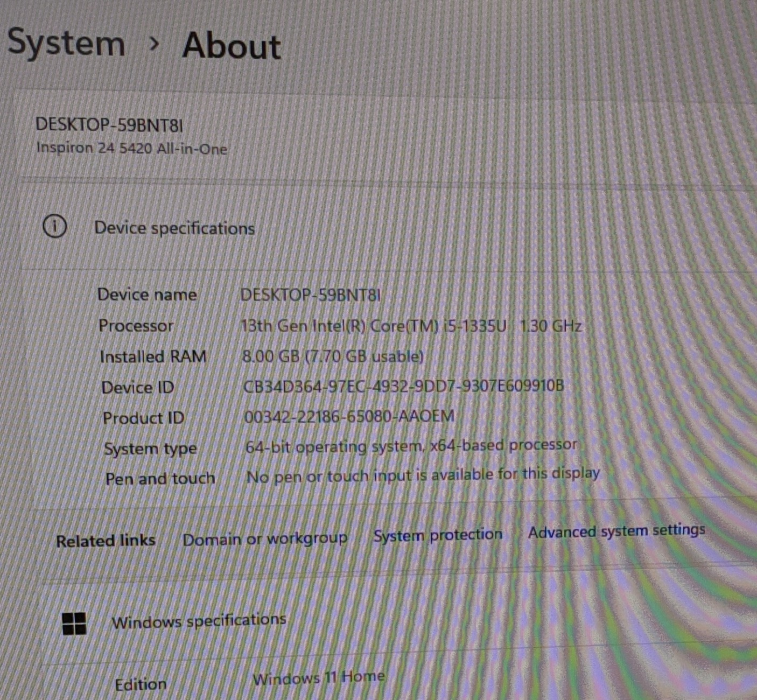Click the System type label
Viewport: 757px width, 700px height.
[150, 449]
